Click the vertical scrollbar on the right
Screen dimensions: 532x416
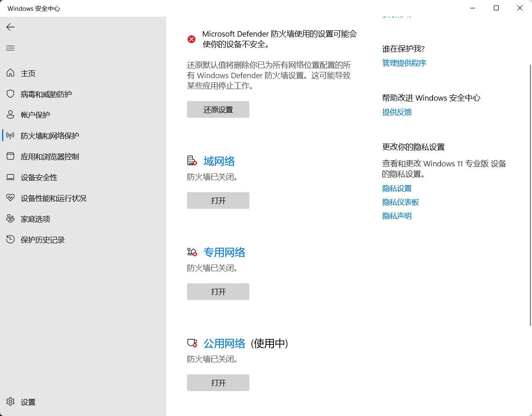530,196
